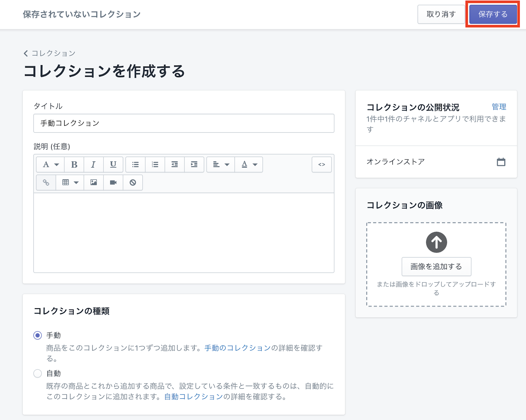The height and width of the screenshot is (420, 526).
Task: Click the Bold formatting icon
Action: pyautogui.click(x=74, y=164)
